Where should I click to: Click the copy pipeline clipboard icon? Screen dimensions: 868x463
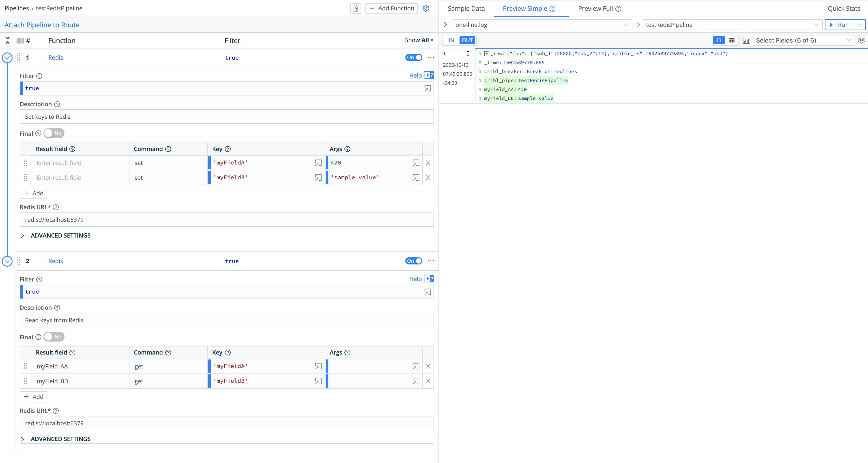[355, 9]
